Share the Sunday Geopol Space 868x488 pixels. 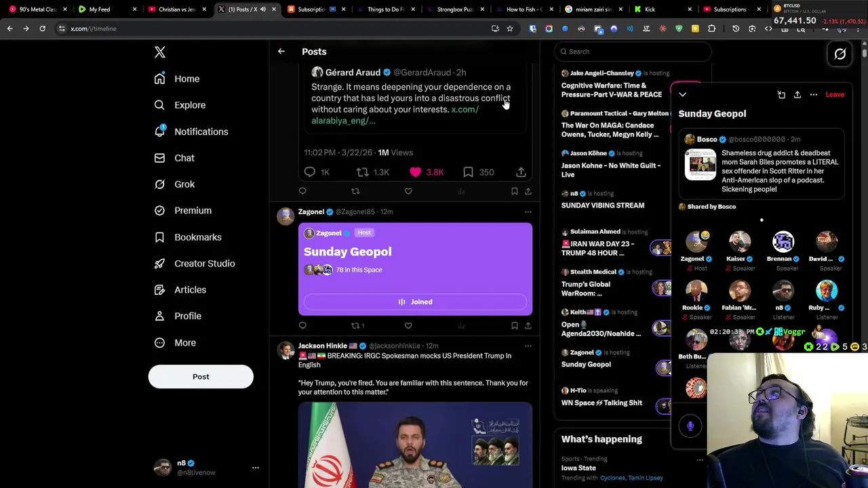coord(797,95)
